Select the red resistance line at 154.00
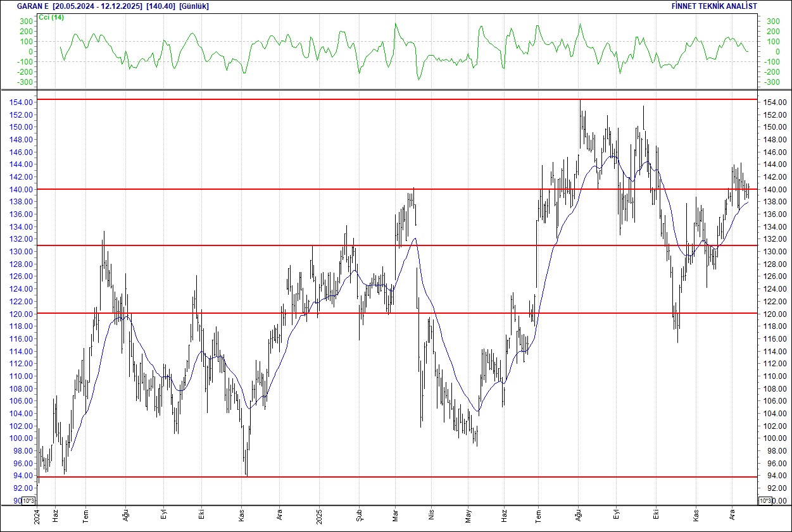The image size is (792, 532). pos(380,100)
